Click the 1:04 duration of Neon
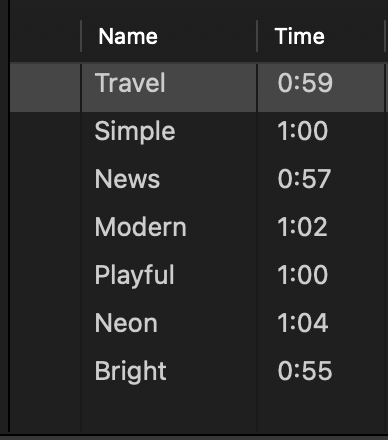The height and width of the screenshot is (440, 388). (303, 323)
